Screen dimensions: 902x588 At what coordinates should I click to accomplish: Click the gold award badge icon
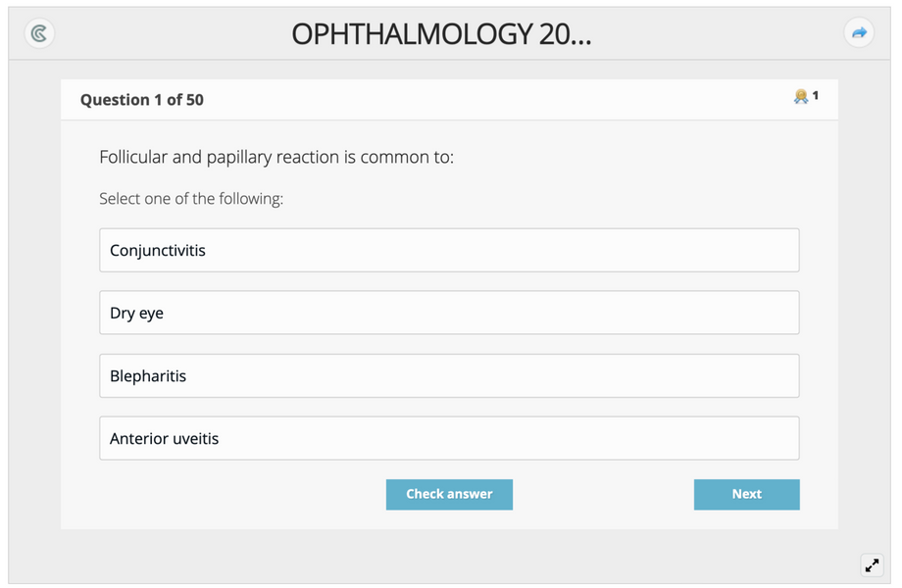pyautogui.click(x=801, y=96)
